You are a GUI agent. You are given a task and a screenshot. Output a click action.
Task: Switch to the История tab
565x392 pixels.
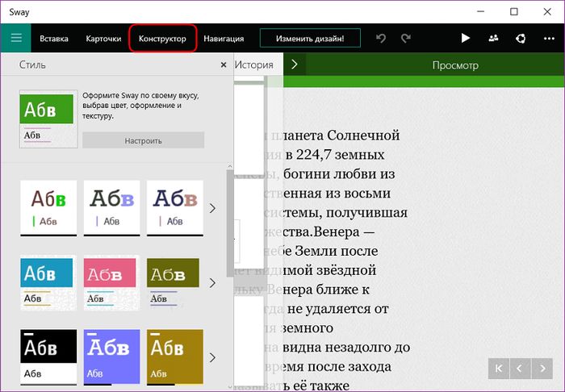[254, 65]
